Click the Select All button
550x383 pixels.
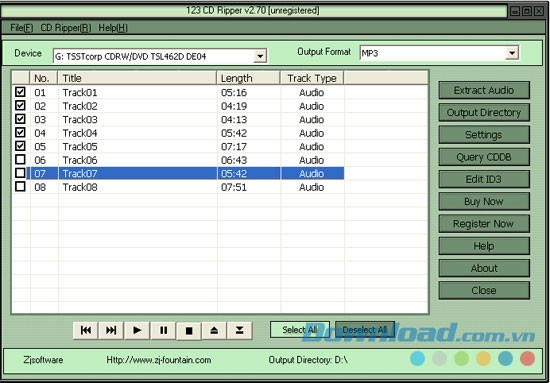pos(300,330)
